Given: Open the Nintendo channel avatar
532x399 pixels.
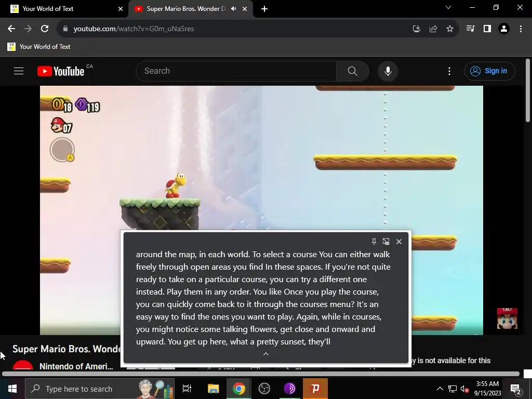Looking at the screenshot, I should click(23, 365).
